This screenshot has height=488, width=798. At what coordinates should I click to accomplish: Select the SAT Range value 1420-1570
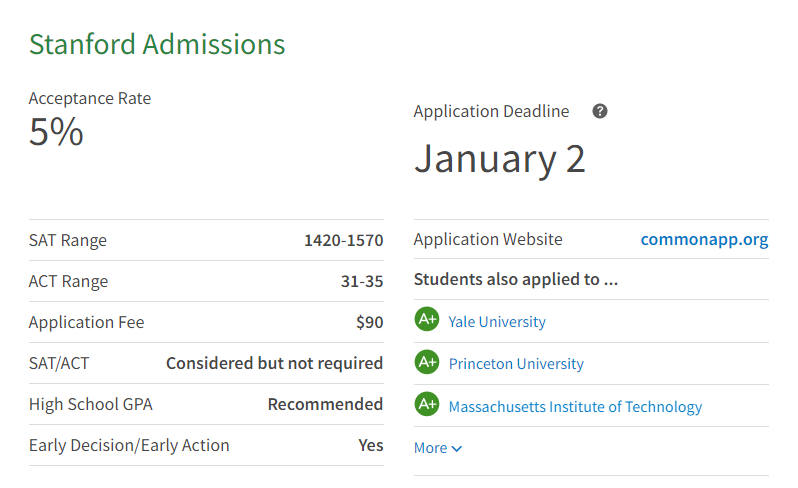pos(343,240)
